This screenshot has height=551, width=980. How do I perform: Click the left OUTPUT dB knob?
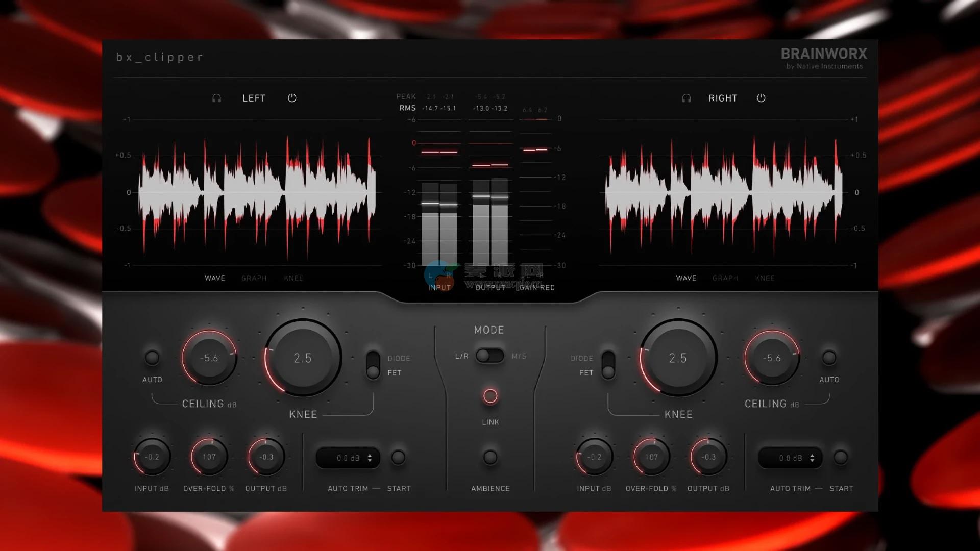click(x=266, y=457)
